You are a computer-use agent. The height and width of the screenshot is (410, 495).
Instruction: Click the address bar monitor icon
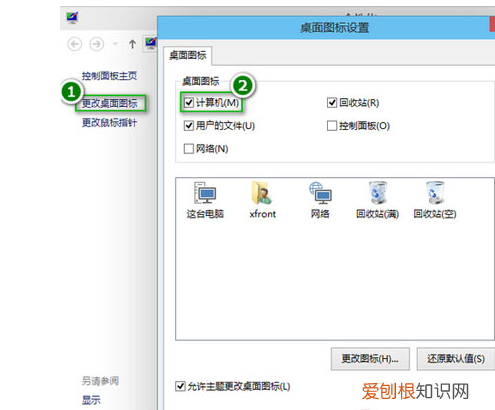coord(151,43)
